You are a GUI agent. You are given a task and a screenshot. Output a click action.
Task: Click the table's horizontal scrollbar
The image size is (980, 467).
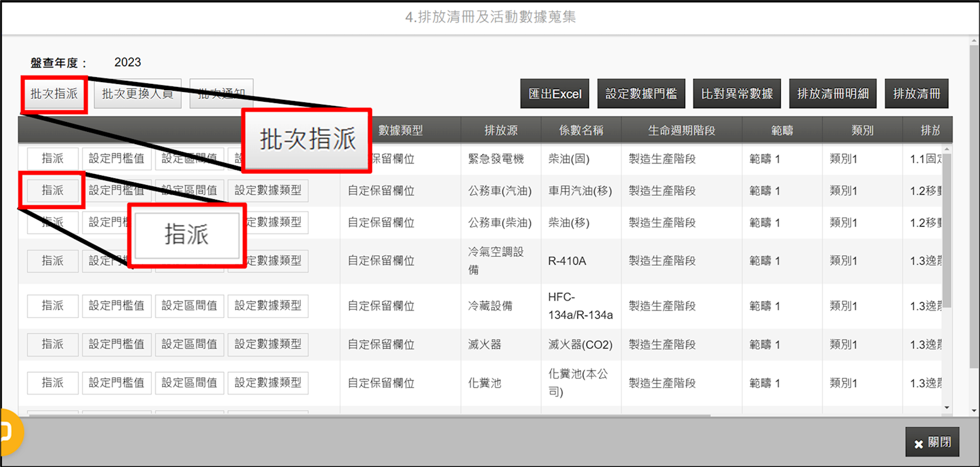pos(368,416)
